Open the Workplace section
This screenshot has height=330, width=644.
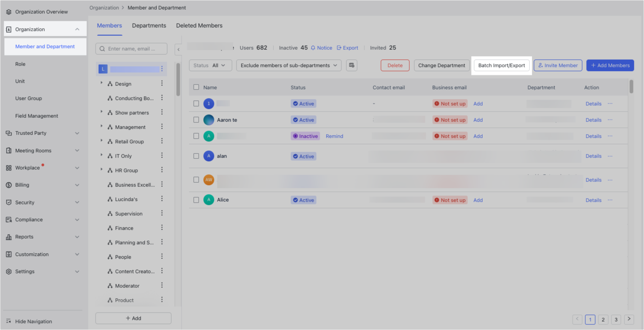(x=28, y=167)
